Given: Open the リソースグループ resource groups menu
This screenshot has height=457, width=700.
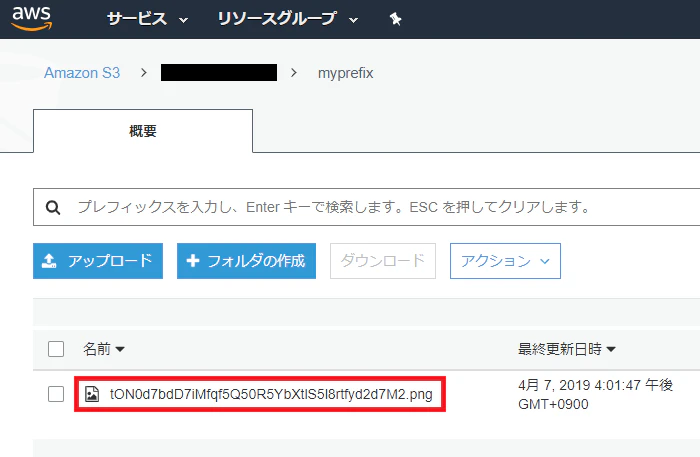Looking at the screenshot, I should 288,19.
